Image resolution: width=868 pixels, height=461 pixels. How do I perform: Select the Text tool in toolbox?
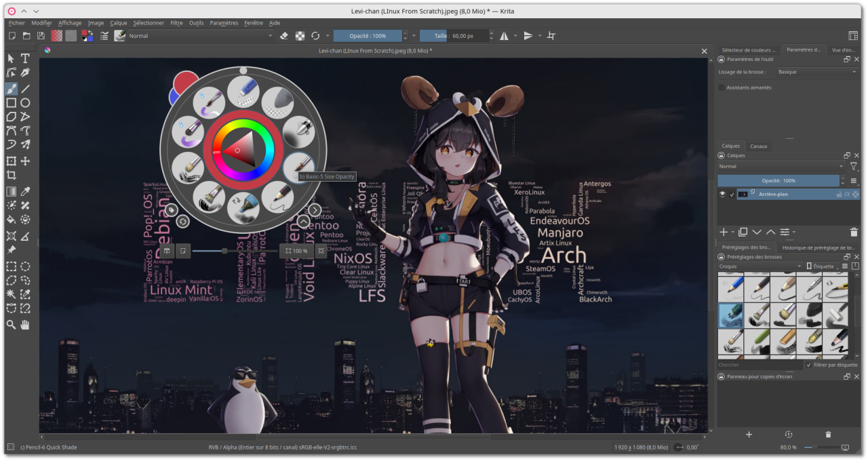(x=25, y=59)
